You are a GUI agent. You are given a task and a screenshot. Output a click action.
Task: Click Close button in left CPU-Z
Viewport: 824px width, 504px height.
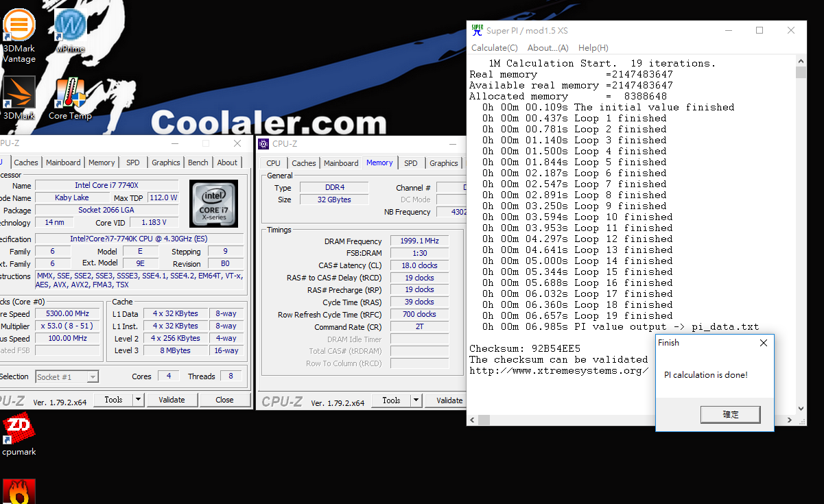coord(224,400)
